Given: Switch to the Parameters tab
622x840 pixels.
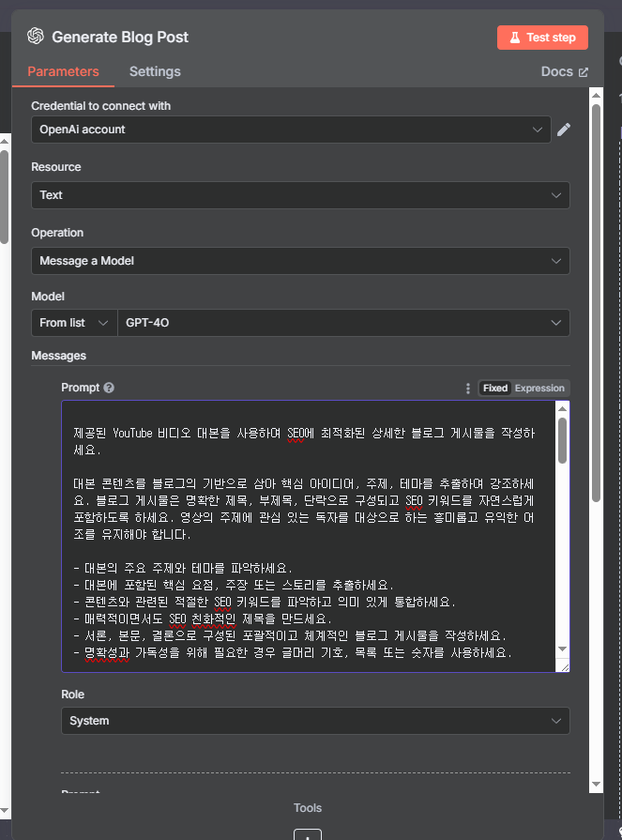Looking at the screenshot, I should point(63,71).
